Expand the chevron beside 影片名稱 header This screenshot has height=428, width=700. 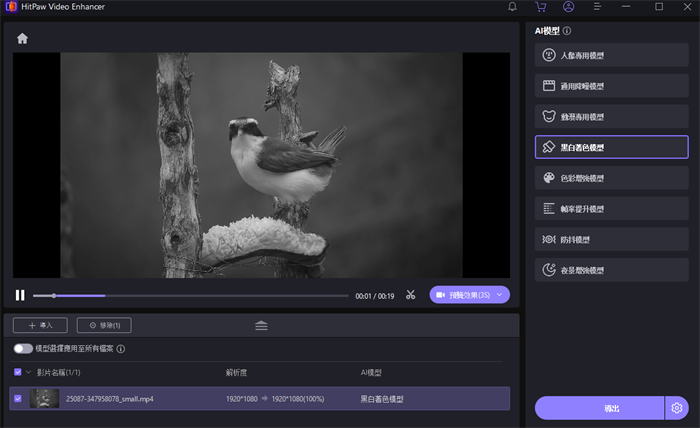(x=29, y=372)
